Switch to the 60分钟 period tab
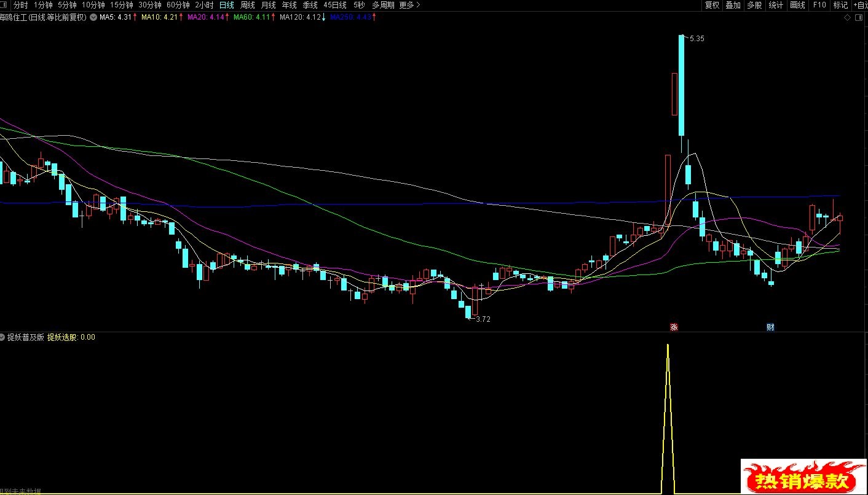The width and height of the screenshot is (868, 495). 178,5
